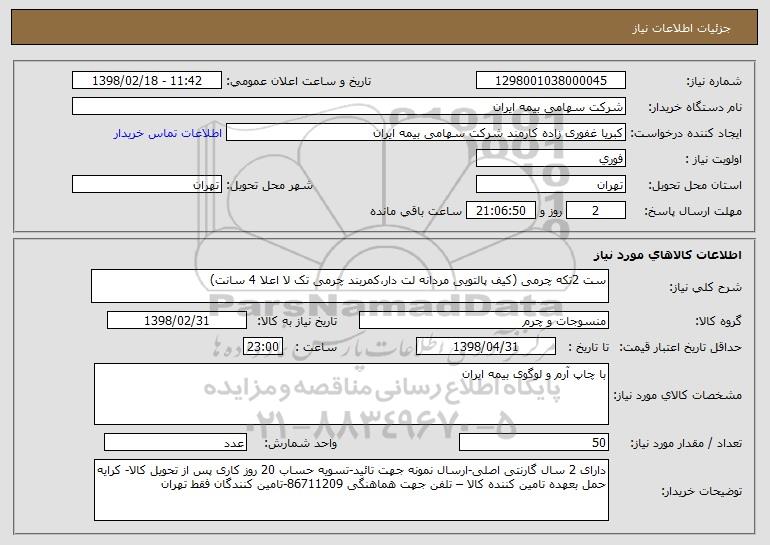Select the quantity field showing 50

[534, 442]
